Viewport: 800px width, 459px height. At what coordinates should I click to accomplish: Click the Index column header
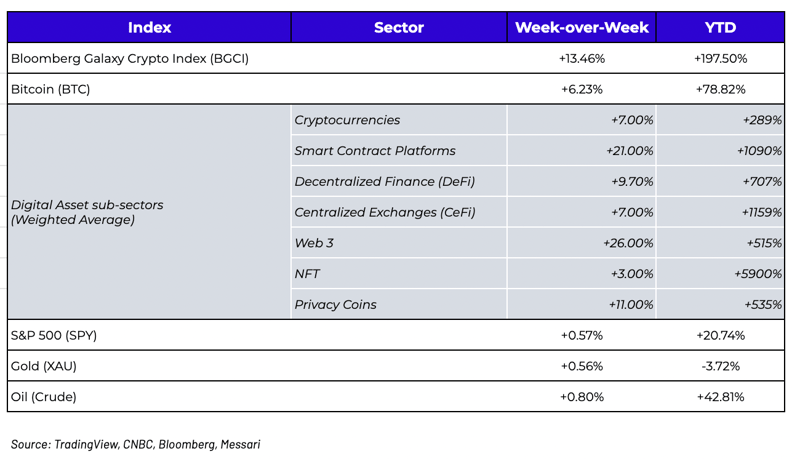click(x=149, y=28)
